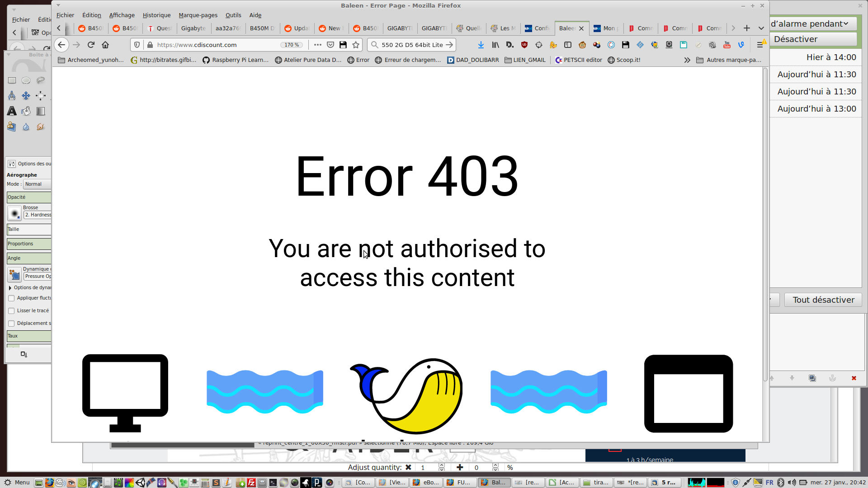Open the Firefox hamburger menu
The width and height of the screenshot is (868, 488).
click(x=760, y=45)
